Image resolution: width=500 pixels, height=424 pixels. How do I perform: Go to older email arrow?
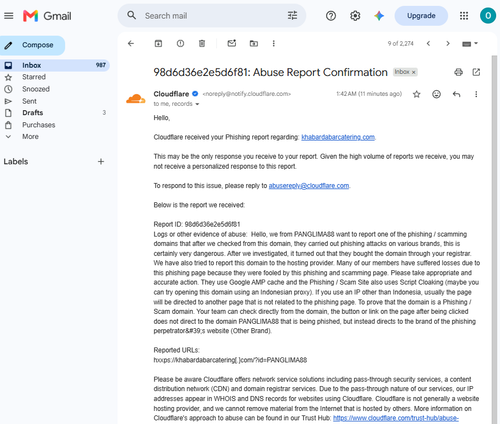(448, 44)
